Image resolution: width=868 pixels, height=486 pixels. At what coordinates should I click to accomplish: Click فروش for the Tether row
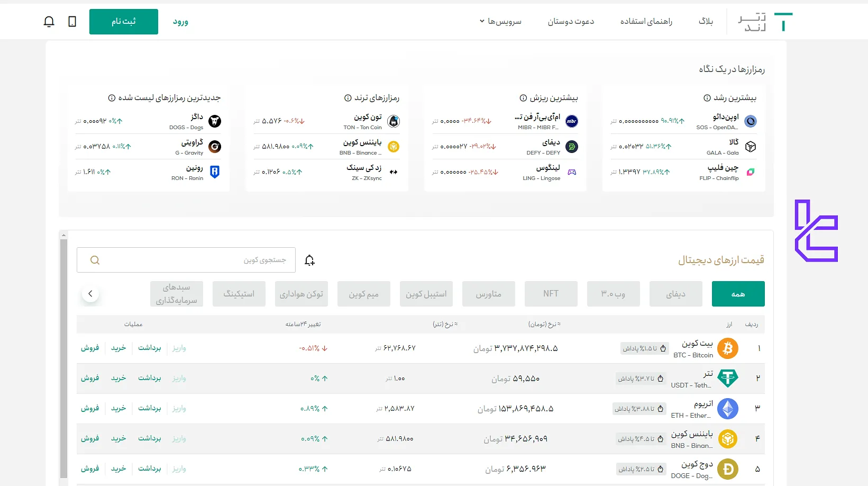coord(90,378)
